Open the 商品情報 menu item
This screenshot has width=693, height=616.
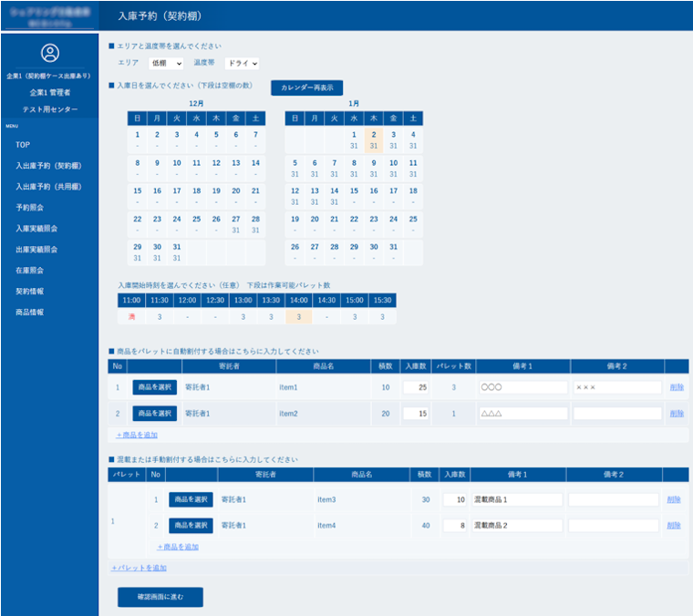[x=30, y=313]
